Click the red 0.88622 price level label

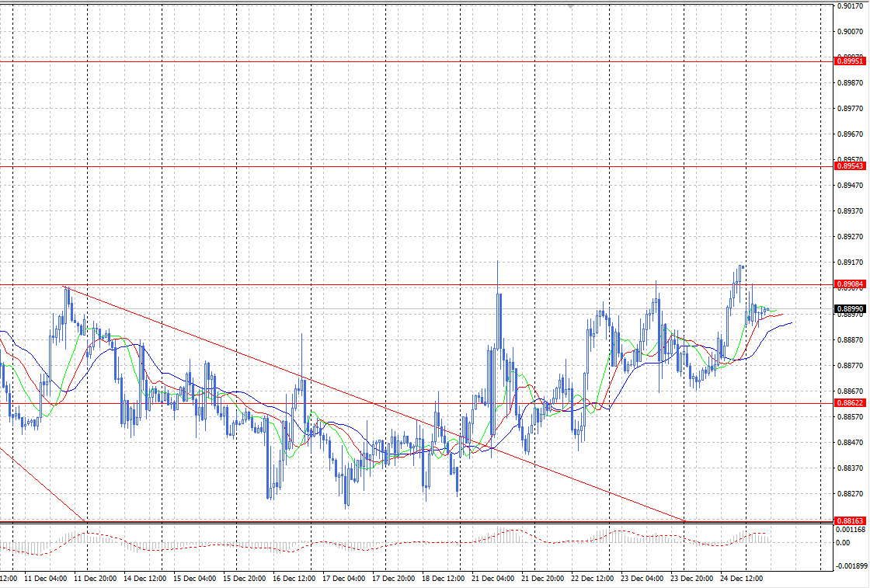pyautogui.click(x=850, y=403)
